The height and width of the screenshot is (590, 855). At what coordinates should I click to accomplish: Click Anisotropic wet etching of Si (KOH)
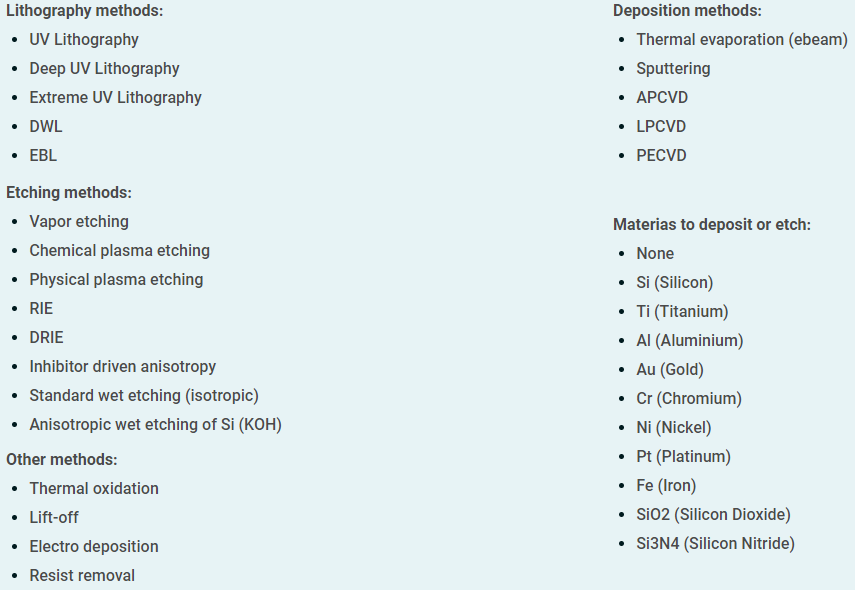pyautogui.click(x=155, y=425)
